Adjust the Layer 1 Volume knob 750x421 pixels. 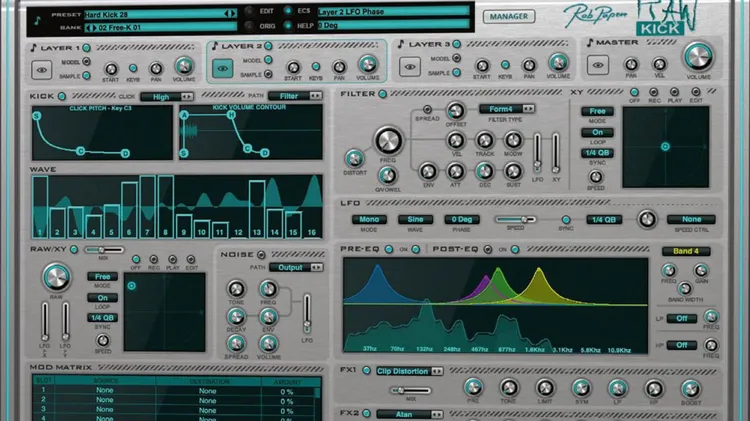[x=184, y=66]
